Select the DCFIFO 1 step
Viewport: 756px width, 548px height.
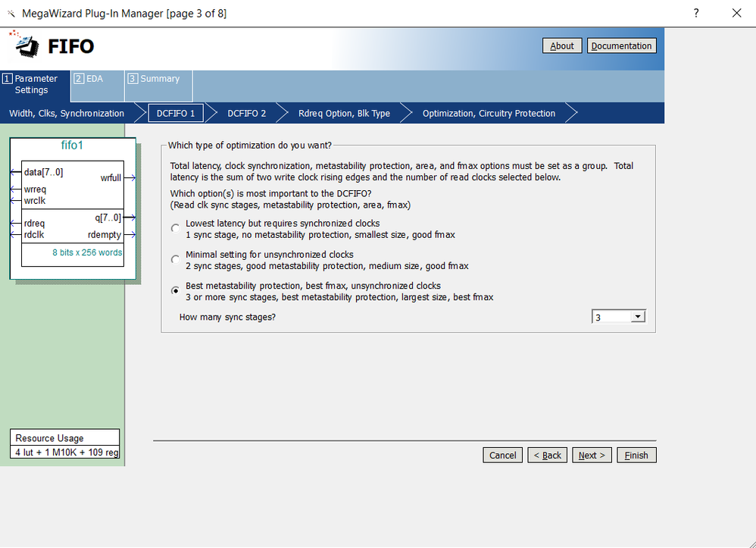tap(176, 114)
